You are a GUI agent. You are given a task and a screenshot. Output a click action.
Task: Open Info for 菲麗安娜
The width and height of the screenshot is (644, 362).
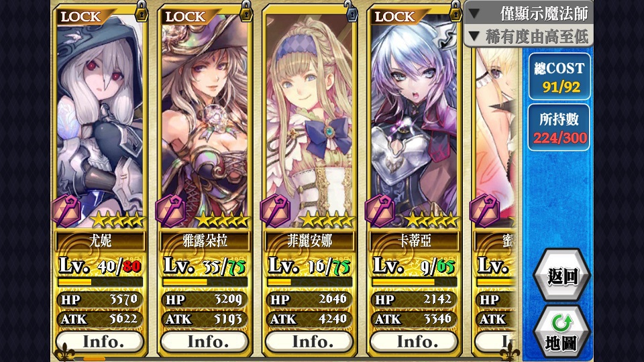tap(309, 341)
